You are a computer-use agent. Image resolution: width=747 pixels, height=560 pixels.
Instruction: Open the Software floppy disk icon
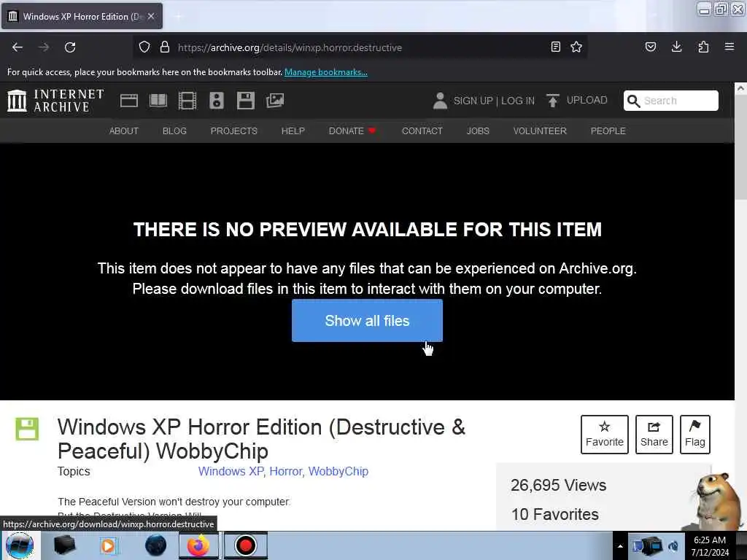[x=246, y=101]
